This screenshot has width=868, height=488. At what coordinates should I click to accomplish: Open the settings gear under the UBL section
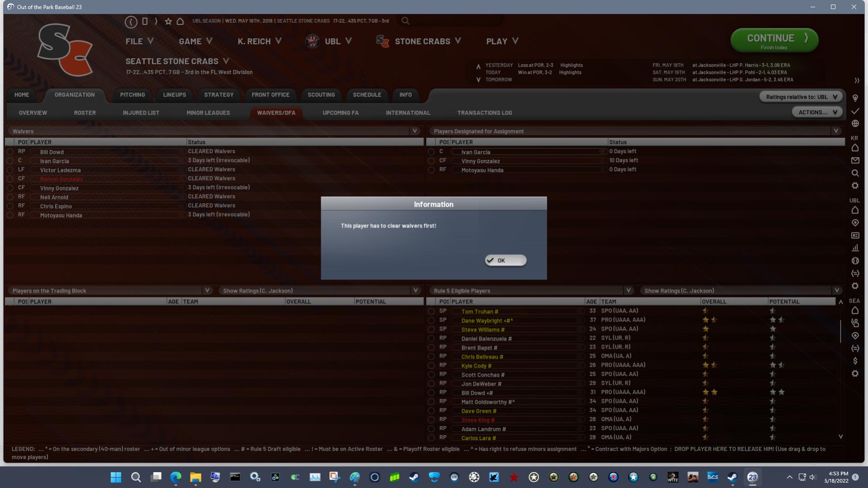[x=855, y=286]
